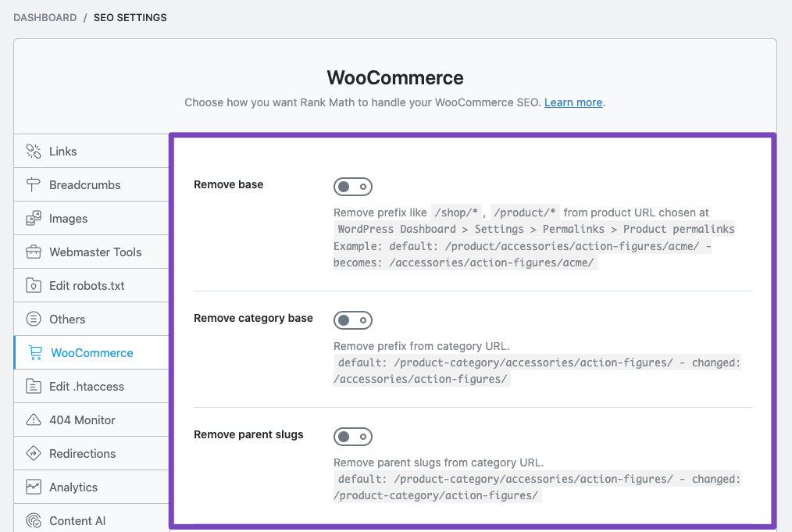Open the Edit .htaccess tab
792x532 pixels.
click(91, 386)
